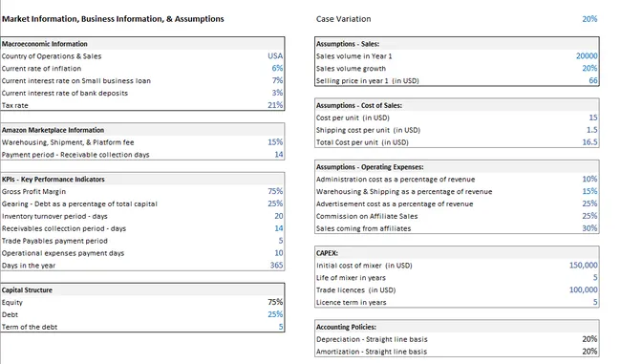Click the Amortization straight line 20% cell

(589, 352)
